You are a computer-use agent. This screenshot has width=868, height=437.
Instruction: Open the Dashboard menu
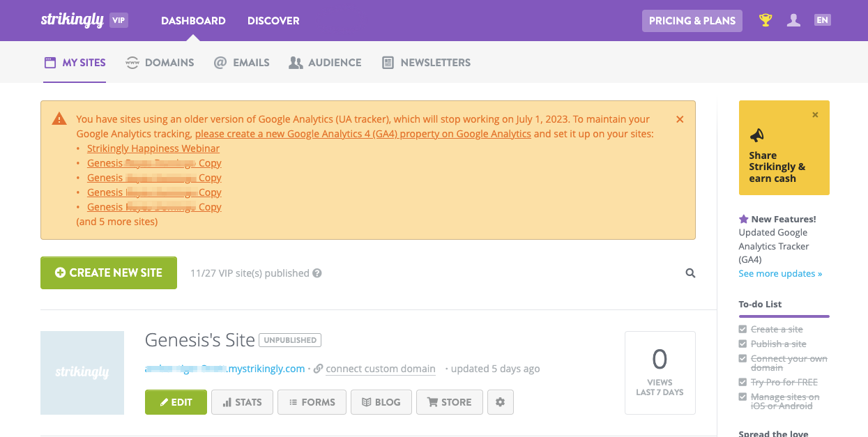pyautogui.click(x=193, y=21)
